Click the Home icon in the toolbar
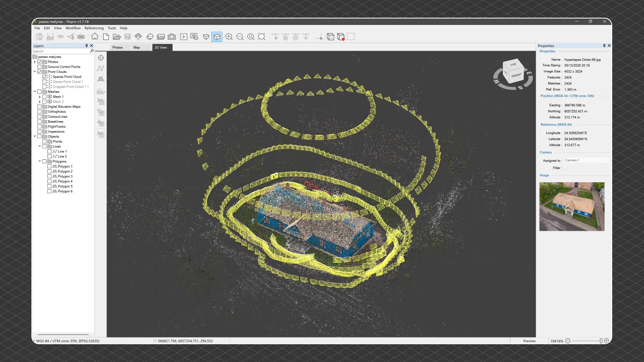 (x=95, y=37)
